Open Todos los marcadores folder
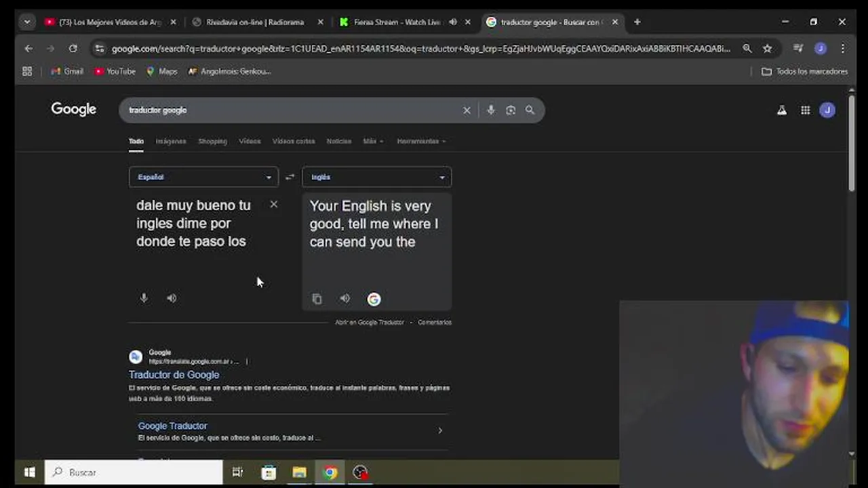868x488 pixels. click(x=805, y=71)
